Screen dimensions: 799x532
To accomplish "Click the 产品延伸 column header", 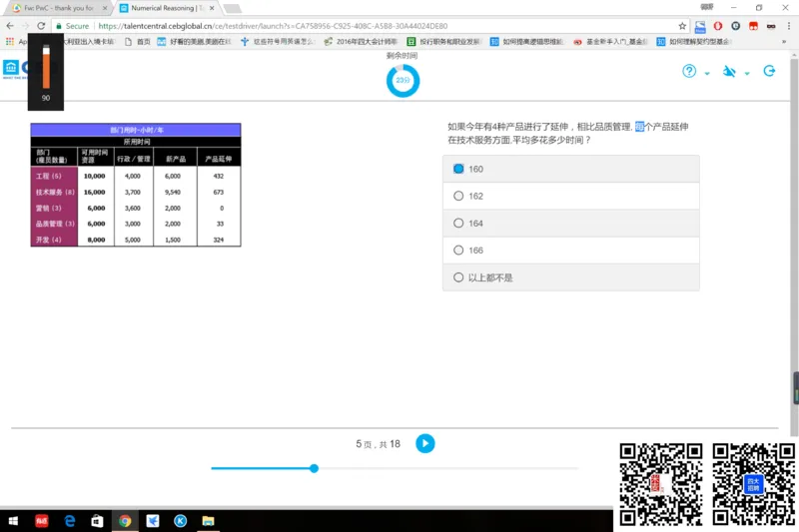I will pyautogui.click(x=219, y=159).
